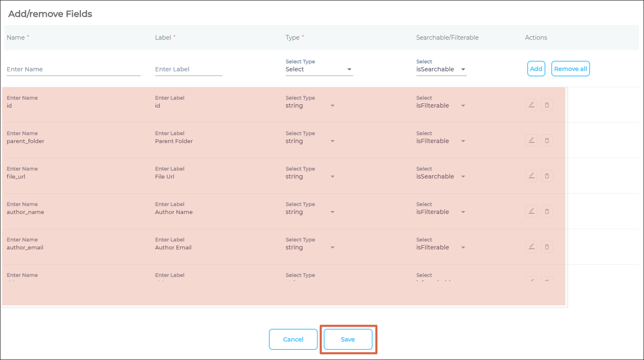The width and height of the screenshot is (644, 360).
Task: Edit the parent_folder field row
Action: point(531,141)
